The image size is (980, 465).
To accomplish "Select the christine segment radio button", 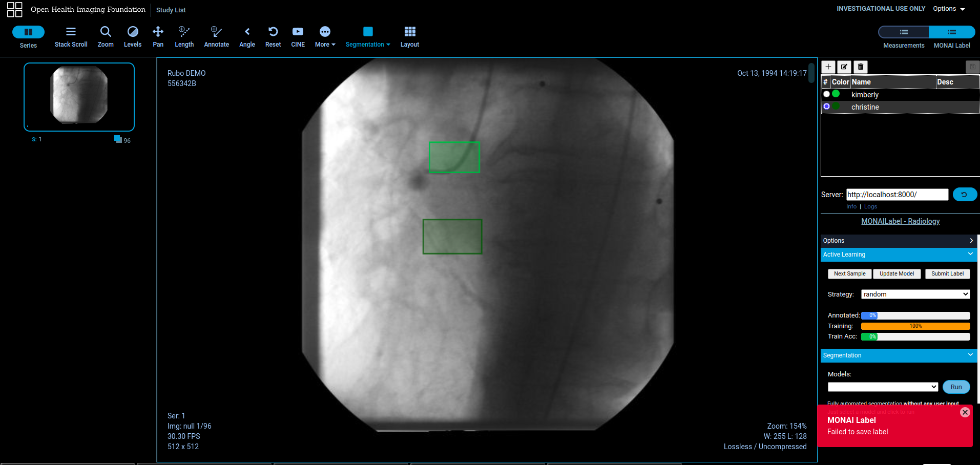I will (826, 107).
